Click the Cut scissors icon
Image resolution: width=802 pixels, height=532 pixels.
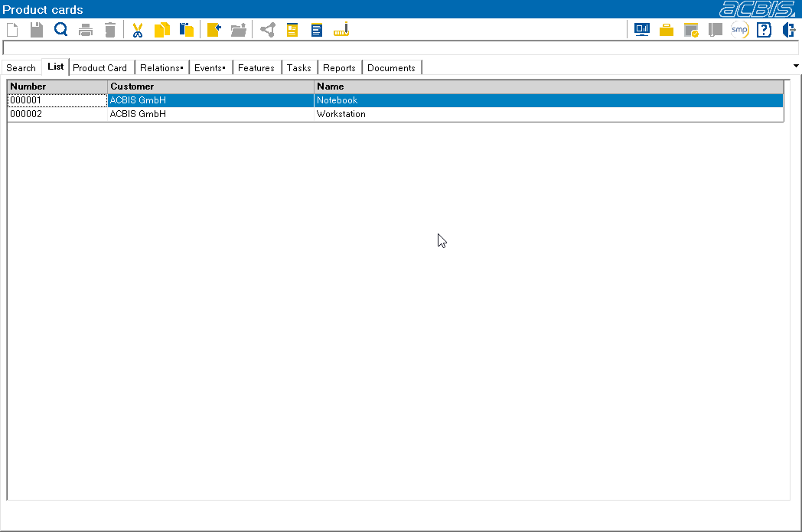(137, 30)
